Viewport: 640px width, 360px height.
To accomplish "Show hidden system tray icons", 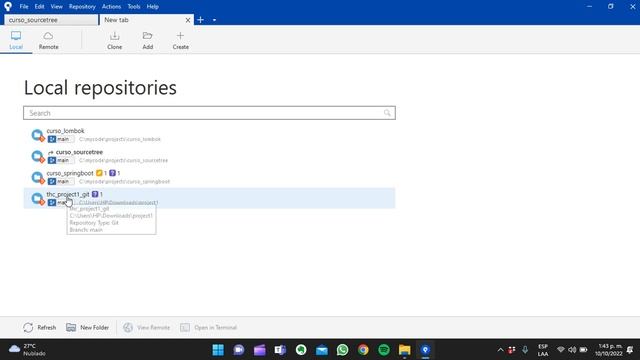I will [x=500, y=350].
